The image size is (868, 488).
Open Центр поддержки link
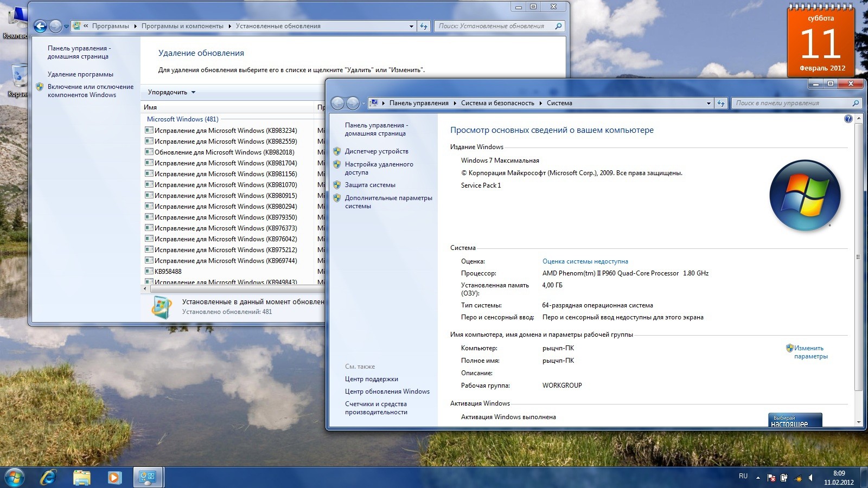[x=371, y=379]
